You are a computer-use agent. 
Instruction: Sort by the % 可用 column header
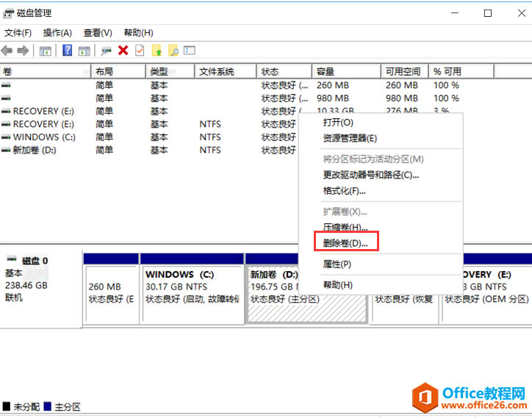461,71
